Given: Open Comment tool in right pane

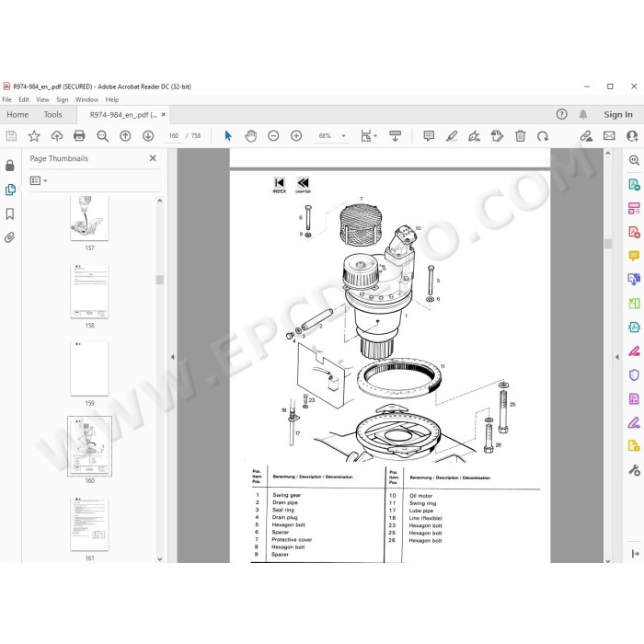Looking at the screenshot, I should coord(634,257).
